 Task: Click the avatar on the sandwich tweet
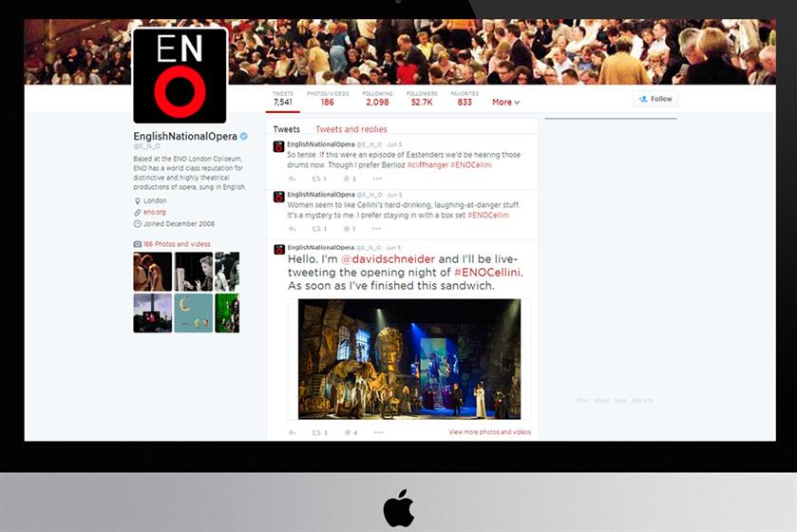(x=278, y=250)
